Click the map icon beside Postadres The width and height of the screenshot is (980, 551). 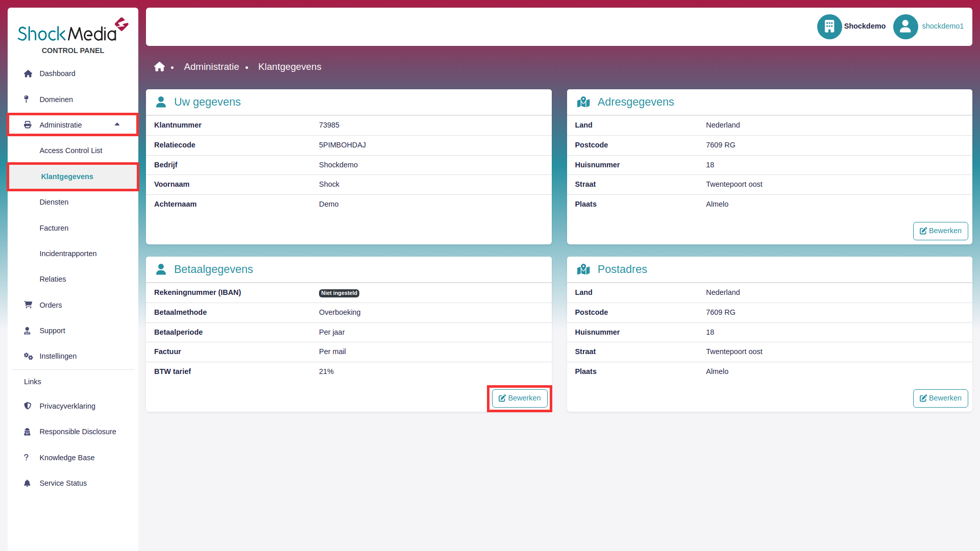pyautogui.click(x=583, y=269)
